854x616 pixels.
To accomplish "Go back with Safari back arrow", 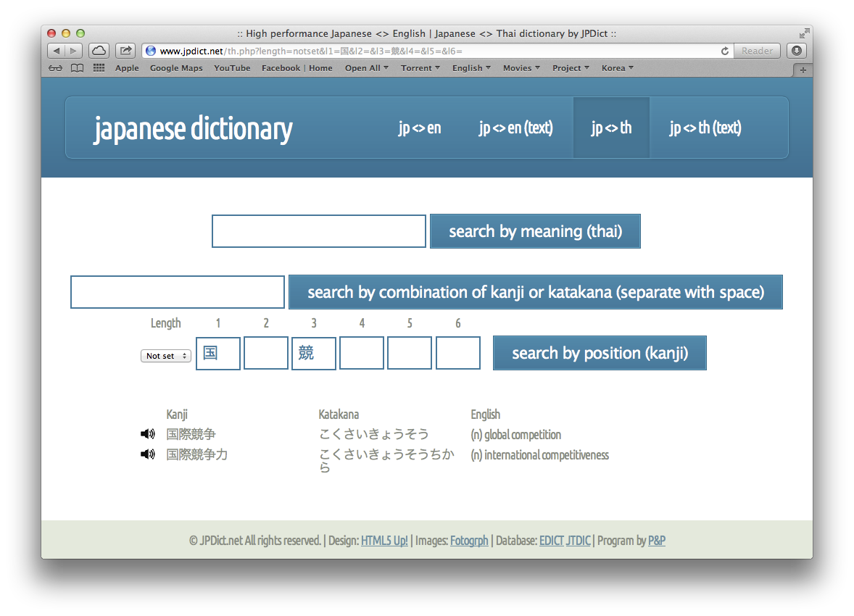I will [57, 51].
